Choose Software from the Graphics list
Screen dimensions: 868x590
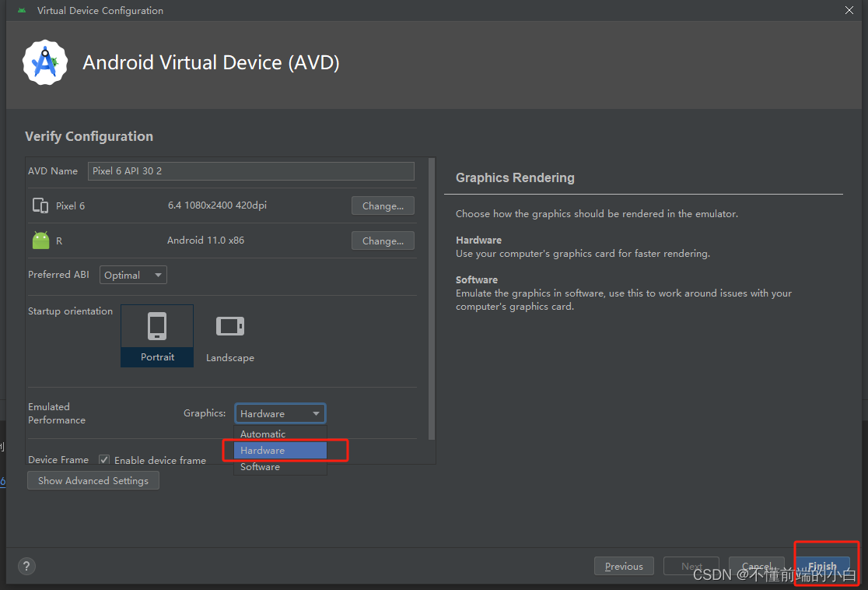tap(280, 466)
